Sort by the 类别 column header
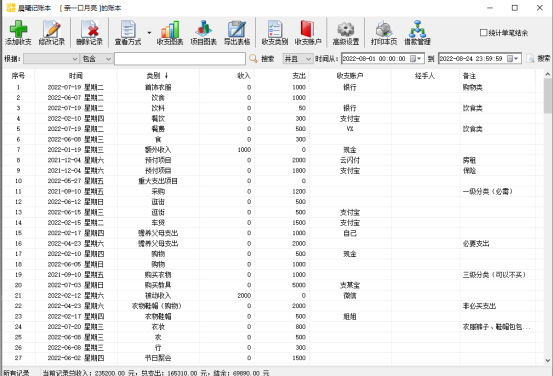 click(x=158, y=76)
